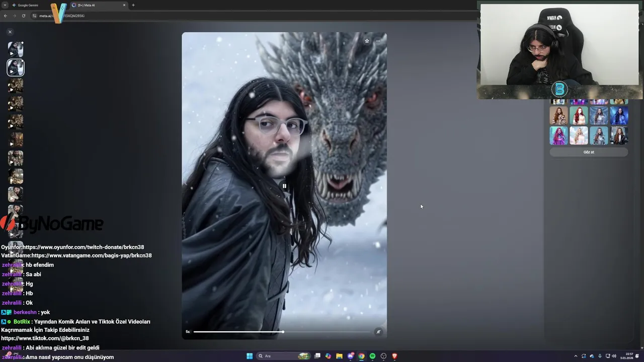Open network settings from tray

pos(607,356)
